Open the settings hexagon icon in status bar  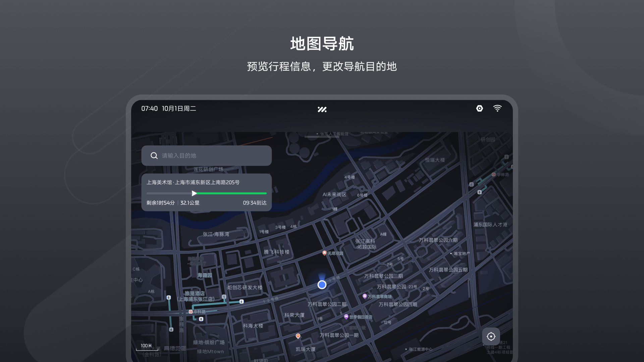tap(480, 108)
